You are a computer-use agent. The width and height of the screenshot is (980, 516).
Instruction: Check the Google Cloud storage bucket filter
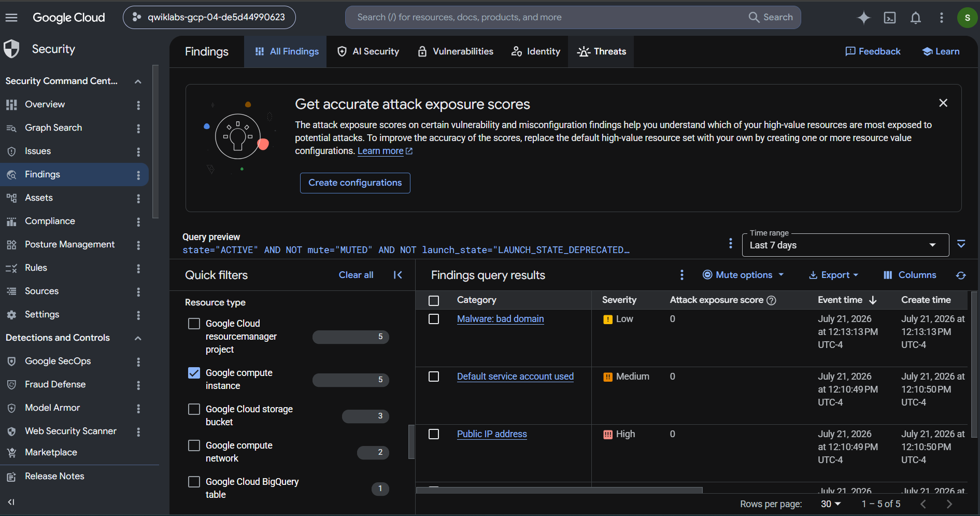(194, 409)
